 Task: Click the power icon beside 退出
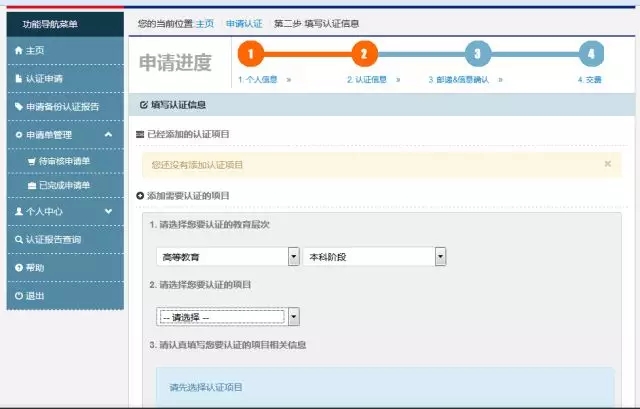pyautogui.click(x=17, y=296)
